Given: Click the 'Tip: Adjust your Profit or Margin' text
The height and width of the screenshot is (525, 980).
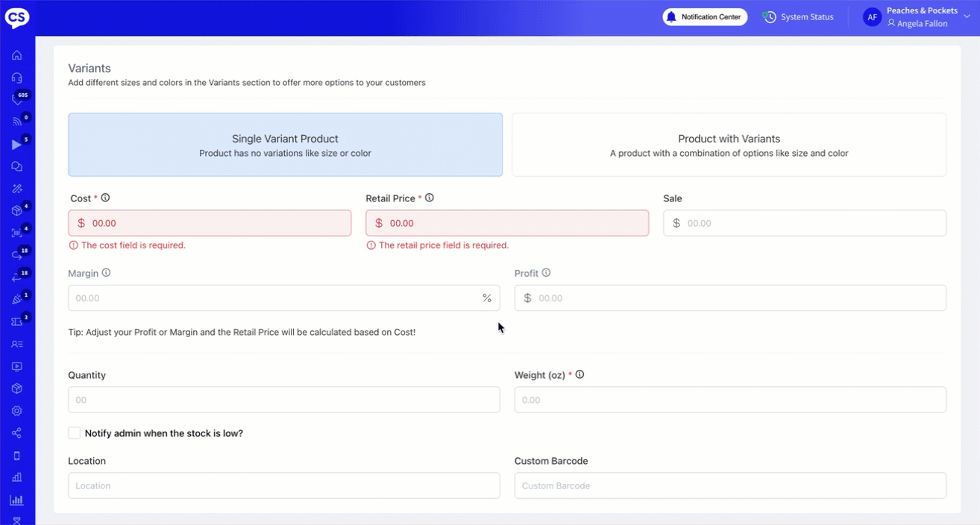Looking at the screenshot, I should [242, 332].
